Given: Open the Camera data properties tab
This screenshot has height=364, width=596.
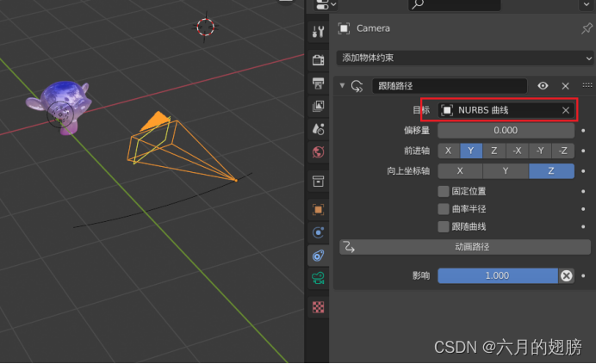Looking at the screenshot, I should tap(318, 279).
